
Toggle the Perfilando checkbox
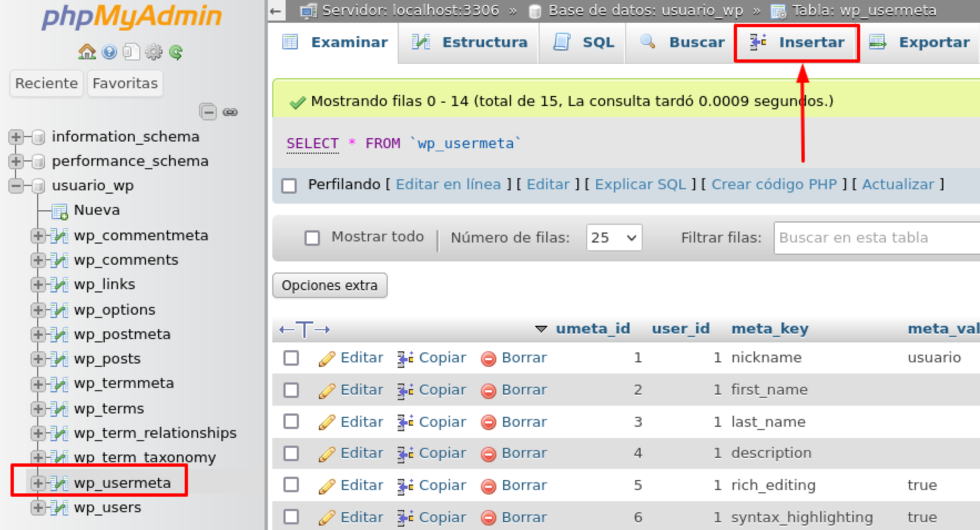289,185
